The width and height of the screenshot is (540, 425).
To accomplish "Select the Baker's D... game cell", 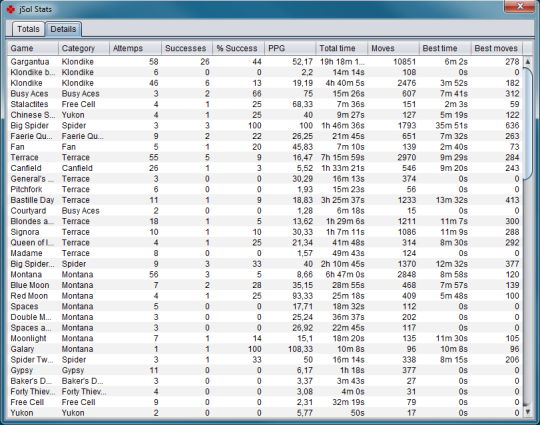I will pos(33,381).
